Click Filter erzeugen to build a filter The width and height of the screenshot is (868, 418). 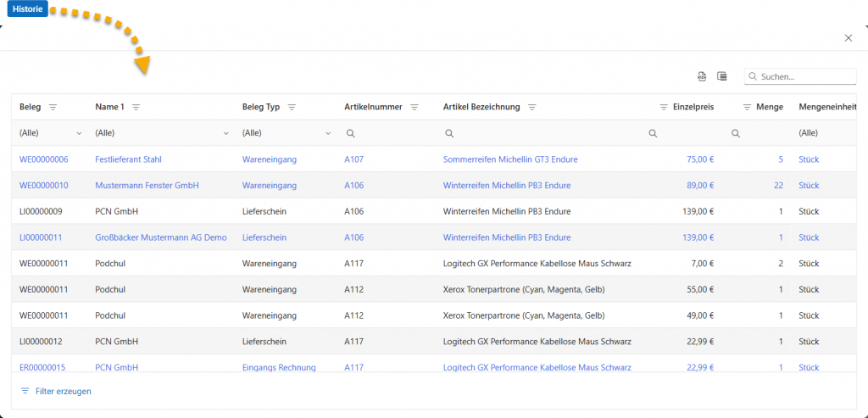pyautogui.click(x=56, y=391)
